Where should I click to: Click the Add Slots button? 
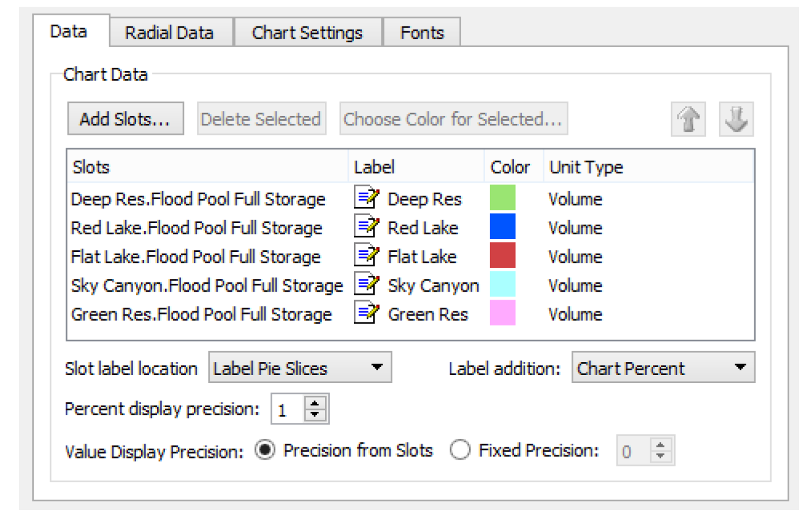coord(125,119)
